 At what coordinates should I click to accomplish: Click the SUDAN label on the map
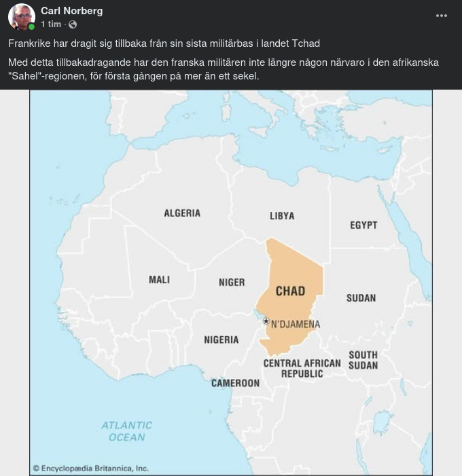(x=361, y=298)
